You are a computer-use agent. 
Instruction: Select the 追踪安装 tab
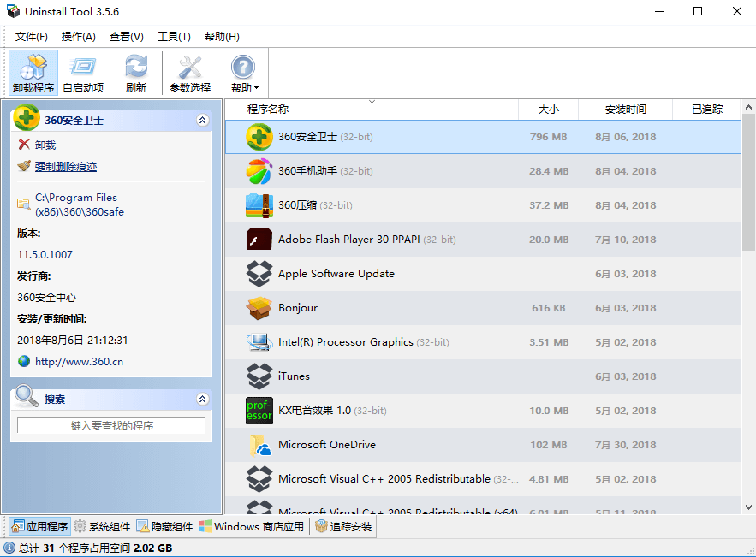[x=344, y=527]
